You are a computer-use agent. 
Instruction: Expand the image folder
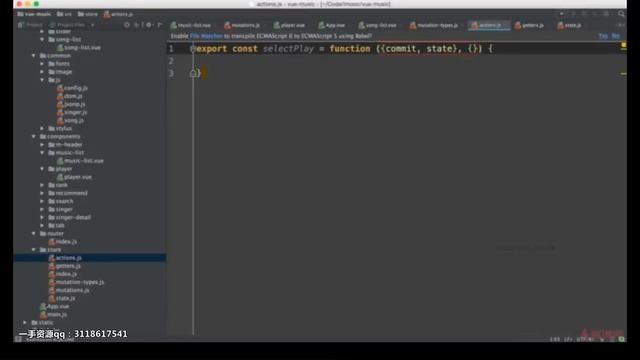click(42, 72)
